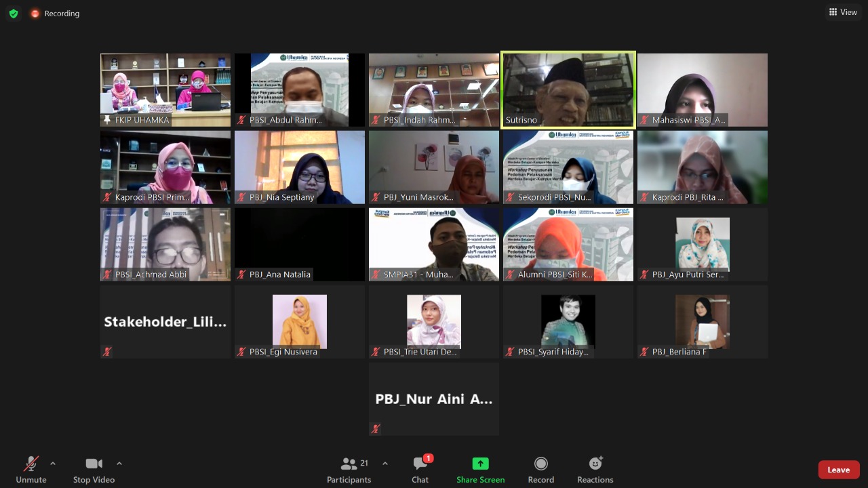
Task: Select the Stakeholder_Lili participant tile
Action: coord(165,322)
